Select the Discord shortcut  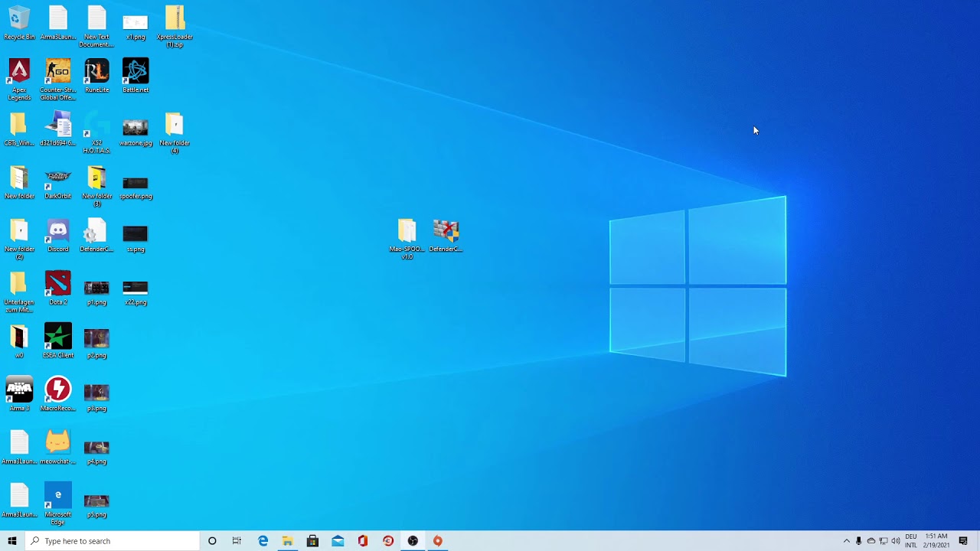click(x=58, y=235)
